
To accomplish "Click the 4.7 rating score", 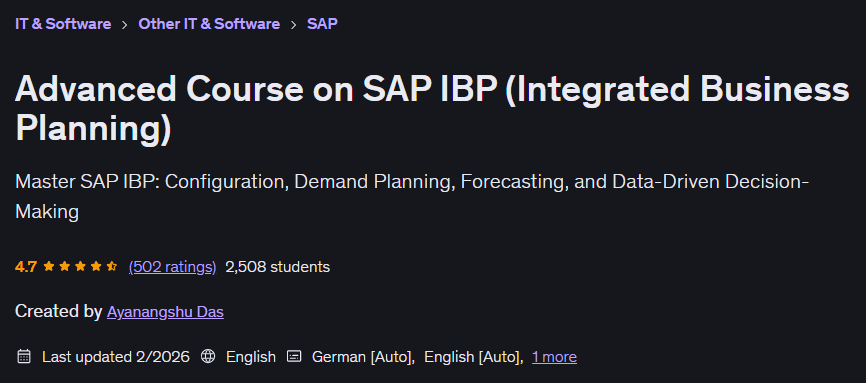I will click(26, 267).
